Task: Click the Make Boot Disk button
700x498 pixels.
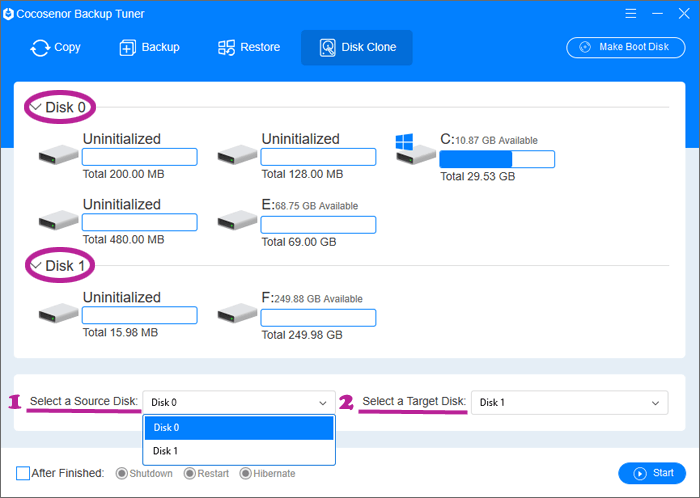Action: [x=626, y=47]
